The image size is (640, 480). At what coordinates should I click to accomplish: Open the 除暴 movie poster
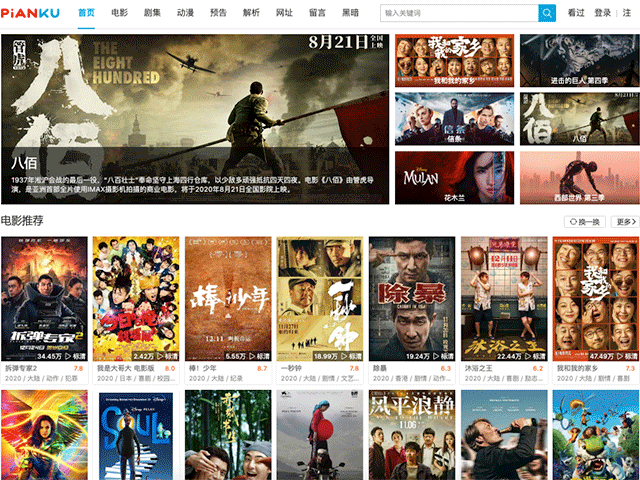point(412,299)
